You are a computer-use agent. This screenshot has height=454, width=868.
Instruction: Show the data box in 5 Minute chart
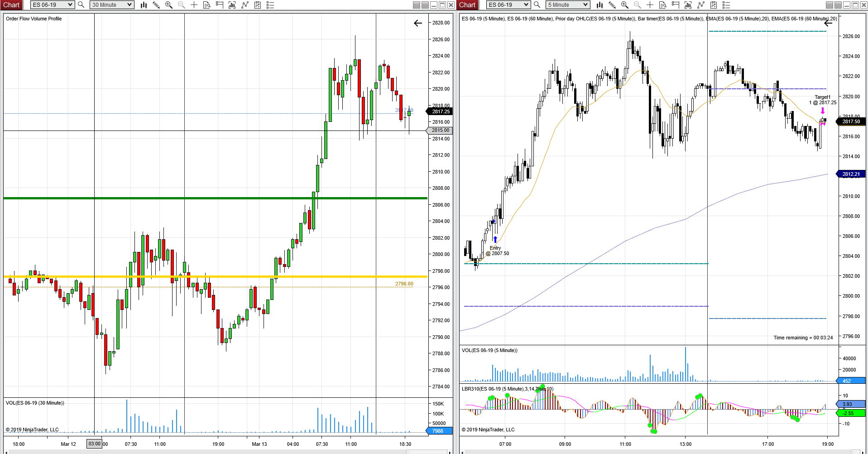(x=663, y=5)
